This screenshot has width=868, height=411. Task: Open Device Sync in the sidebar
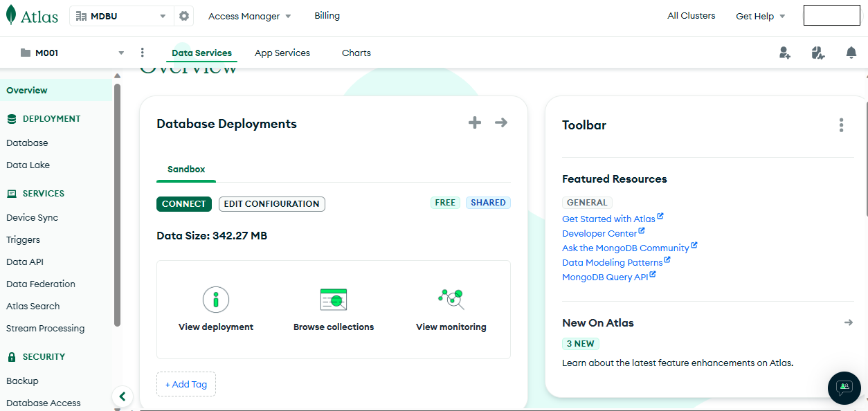pos(32,217)
